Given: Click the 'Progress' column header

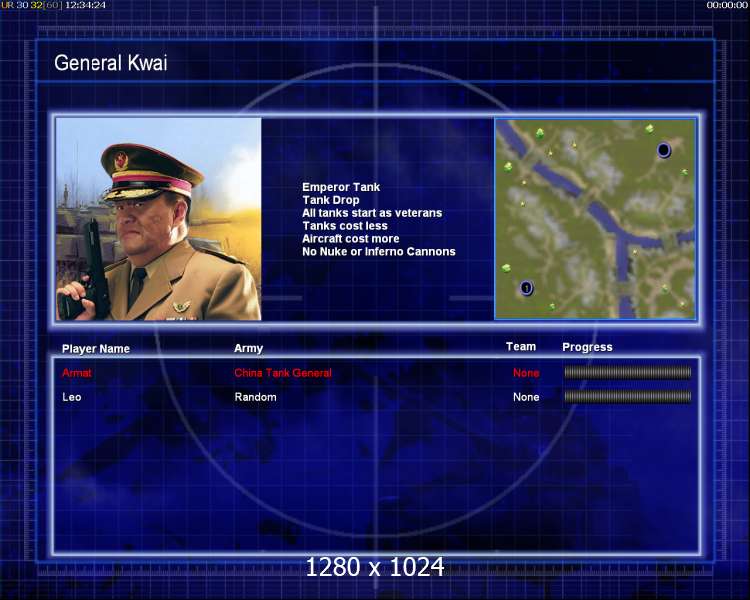Looking at the screenshot, I should tap(587, 347).
